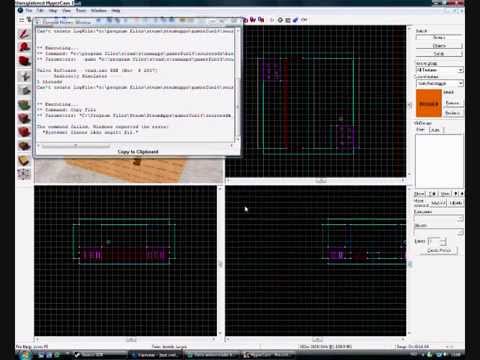Image resolution: width=480 pixels, height=360 pixels.
Task: Open the File menu
Action: 29,11
